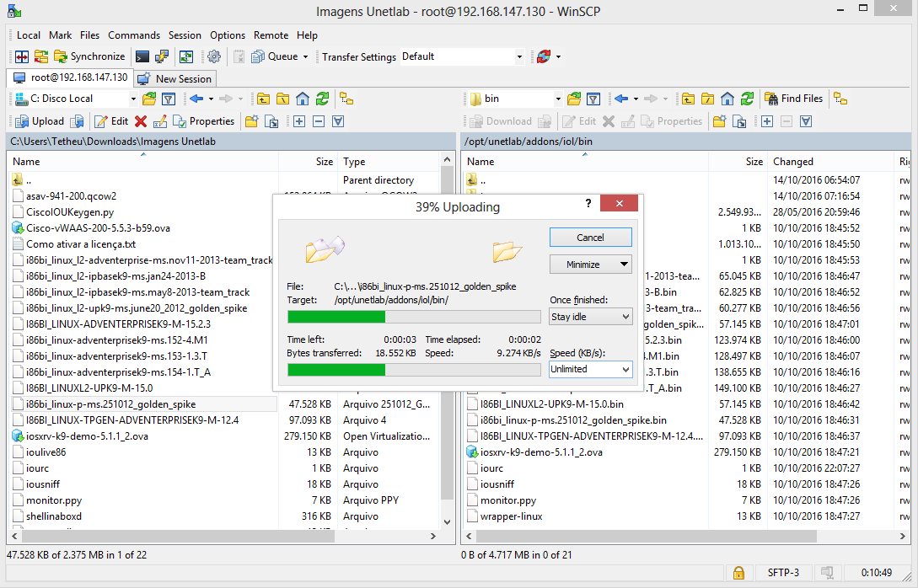Open the Commands menu
This screenshot has height=588, width=918.
[134, 35]
